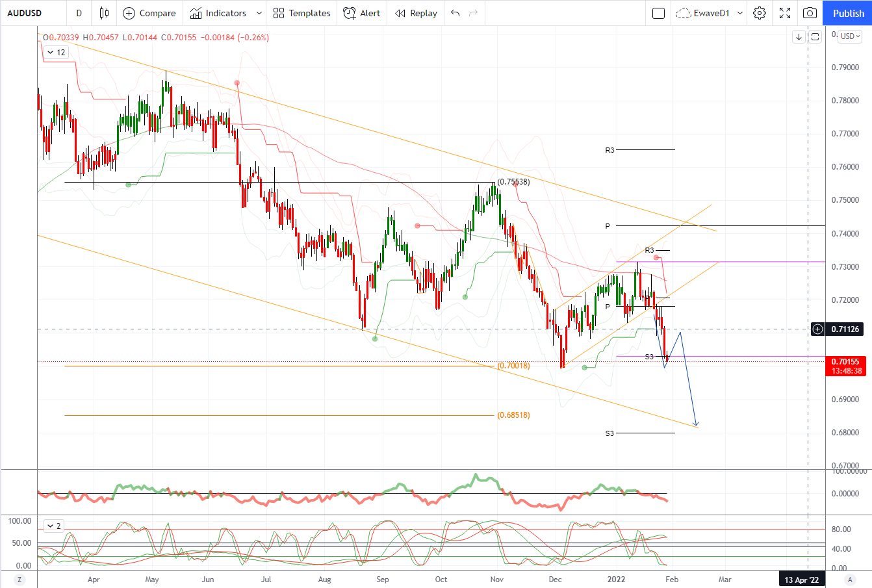The image size is (872, 588).
Task: Click the 0.71126 crosshair price label
Action: [845, 329]
